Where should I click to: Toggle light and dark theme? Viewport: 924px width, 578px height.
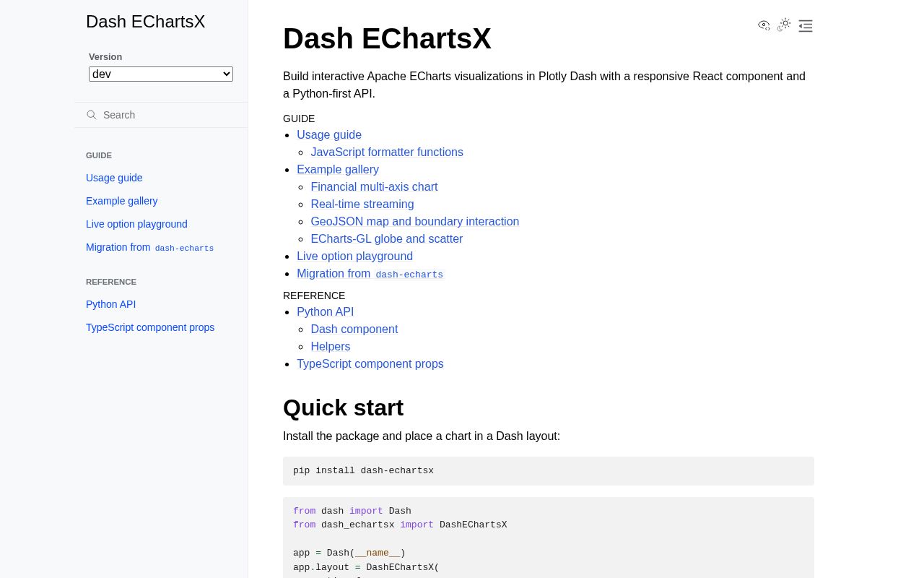785,25
